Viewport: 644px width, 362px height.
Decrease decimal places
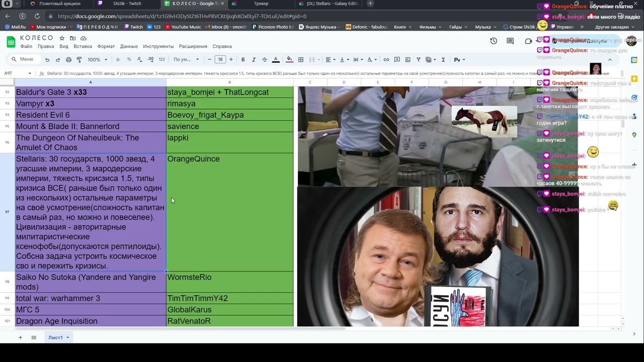[139, 59]
